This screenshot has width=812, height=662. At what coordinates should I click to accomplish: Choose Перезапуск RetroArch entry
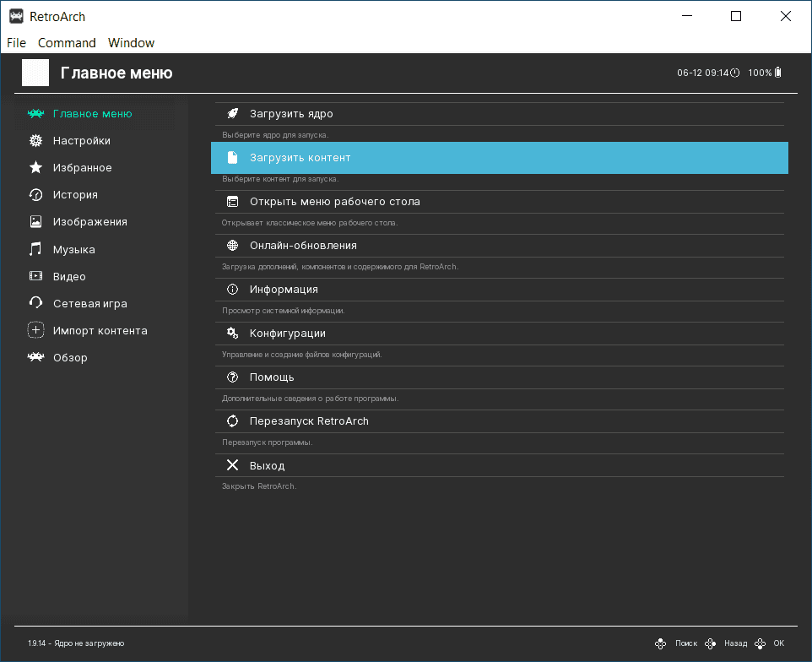499,421
